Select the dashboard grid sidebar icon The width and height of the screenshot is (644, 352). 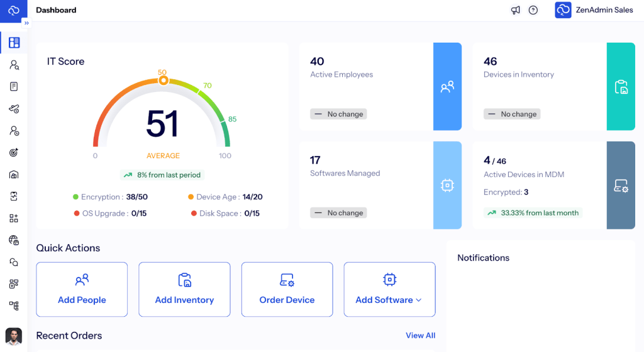14,43
